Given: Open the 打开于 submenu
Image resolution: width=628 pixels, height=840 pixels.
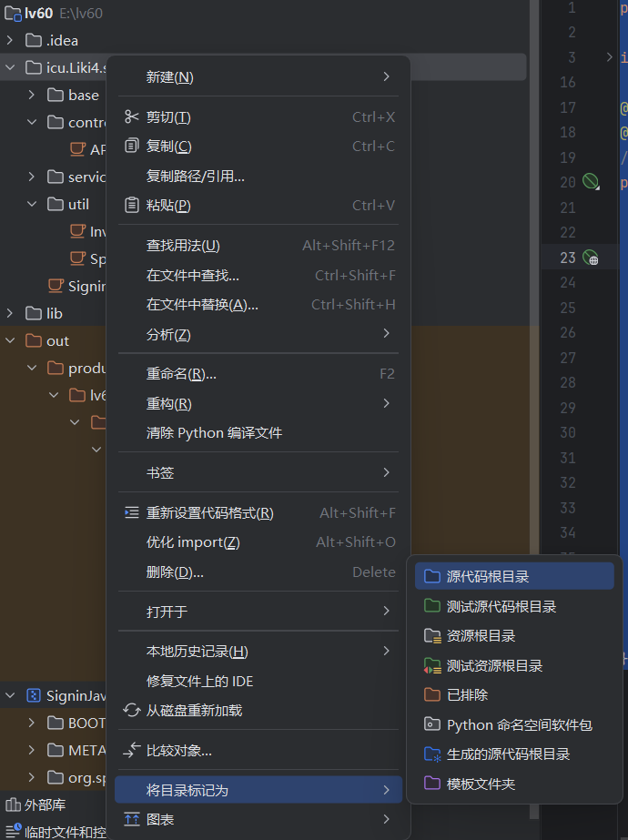Looking at the screenshot, I should [258, 612].
